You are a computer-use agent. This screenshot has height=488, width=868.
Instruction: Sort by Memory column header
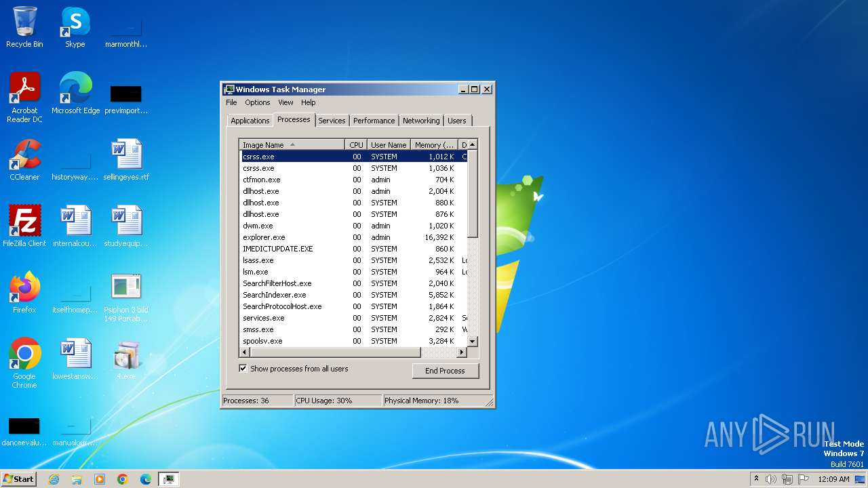(x=435, y=145)
